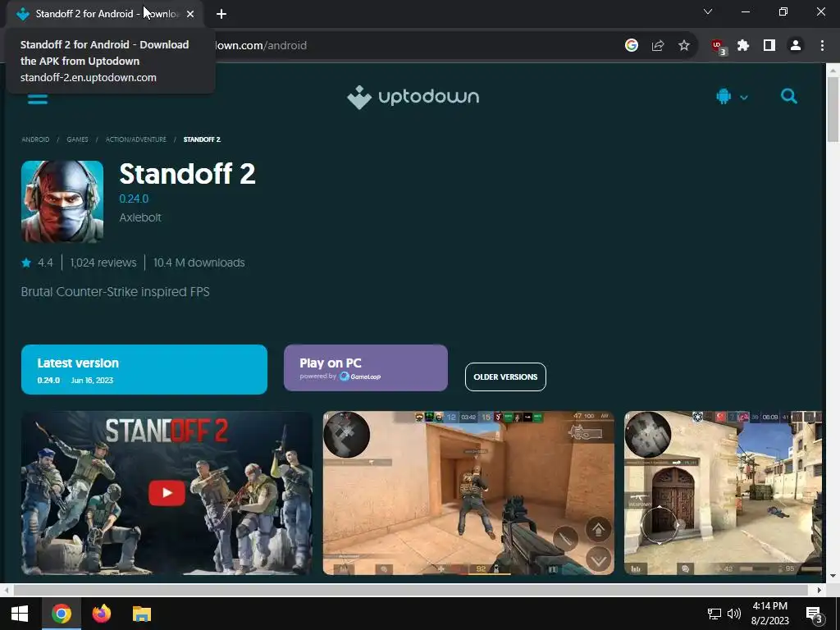The image size is (840, 630).
Task: Click the scroll right arrow
Action: [x=819, y=590]
